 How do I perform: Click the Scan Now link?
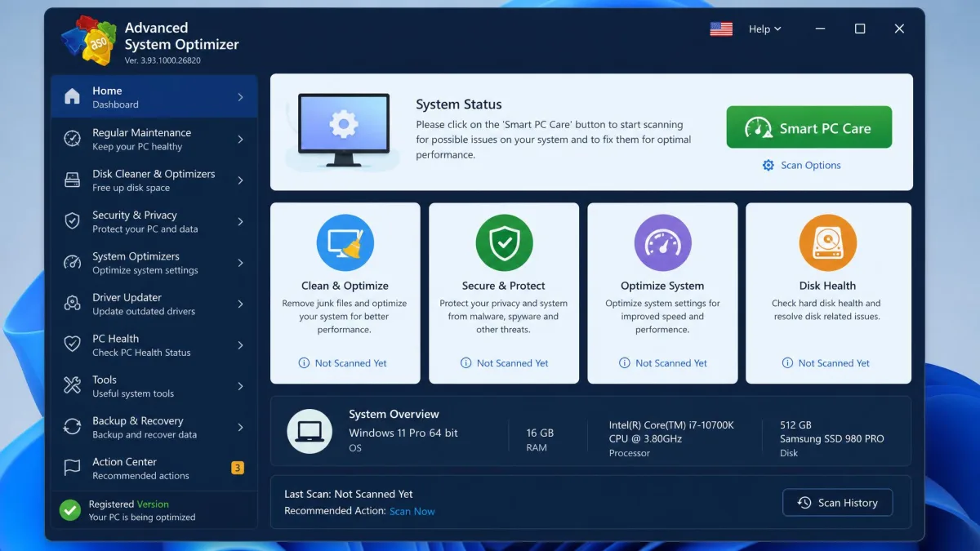pyautogui.click(x=412, y=511)
